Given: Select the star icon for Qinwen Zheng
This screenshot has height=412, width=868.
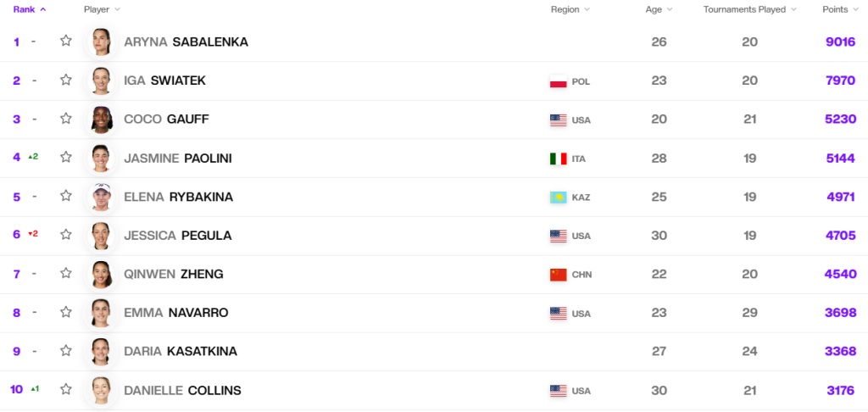Looking at the screenshot, I should point(66,273).
